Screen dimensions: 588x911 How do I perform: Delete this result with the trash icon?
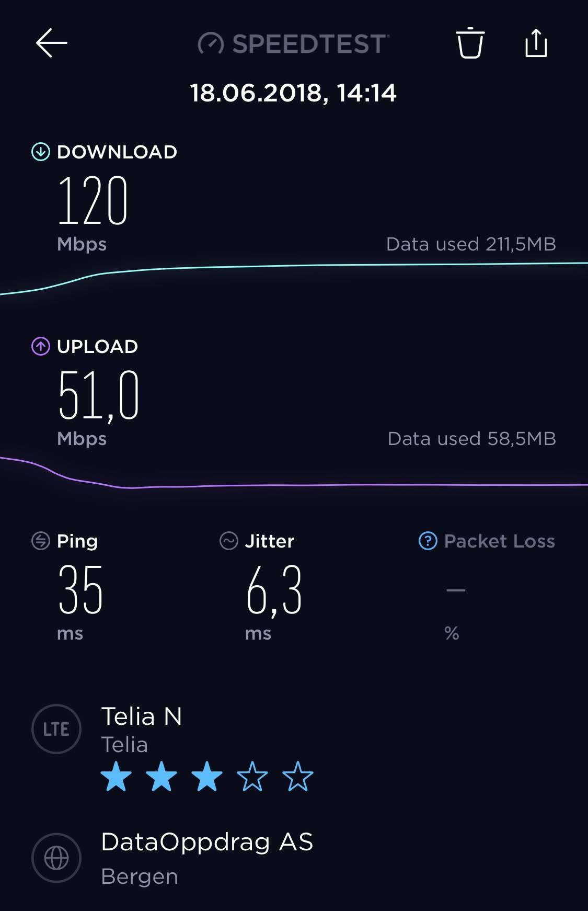(x=470, y=43)
